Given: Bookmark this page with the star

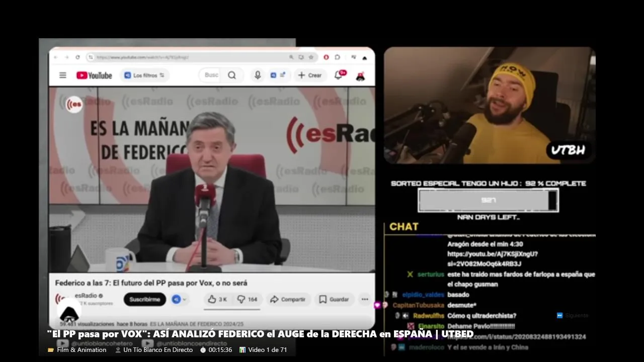Looking at the screenshot, I should [x=311, y=57].
